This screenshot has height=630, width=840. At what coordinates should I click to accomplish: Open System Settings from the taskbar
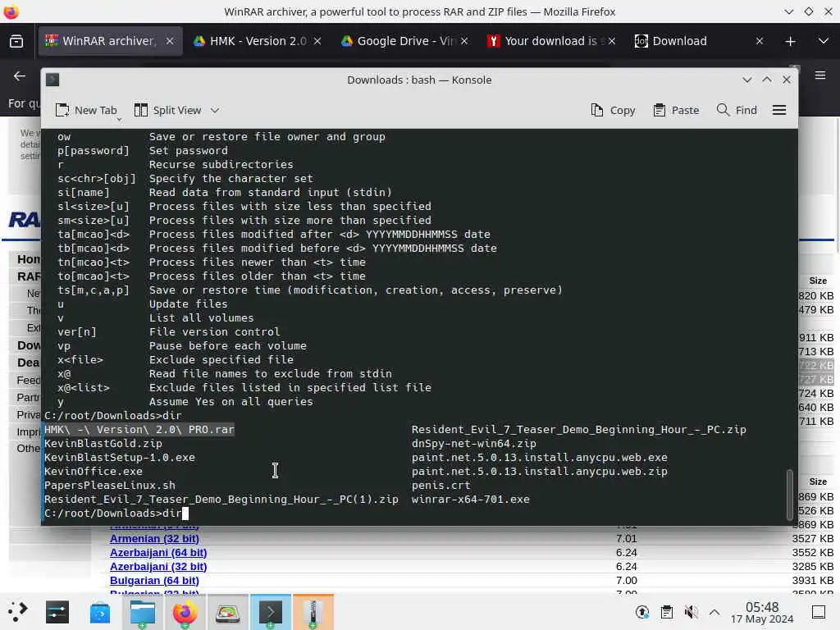tap(57, 612)
